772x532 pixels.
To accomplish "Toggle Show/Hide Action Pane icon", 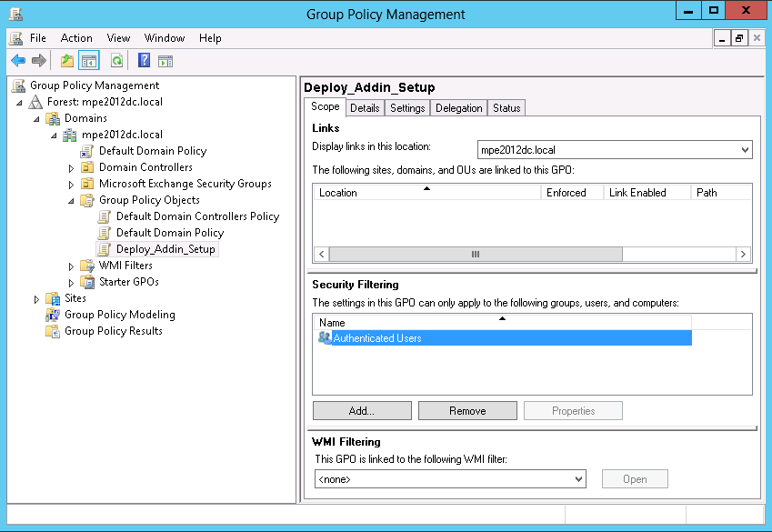I will (165, 61).
